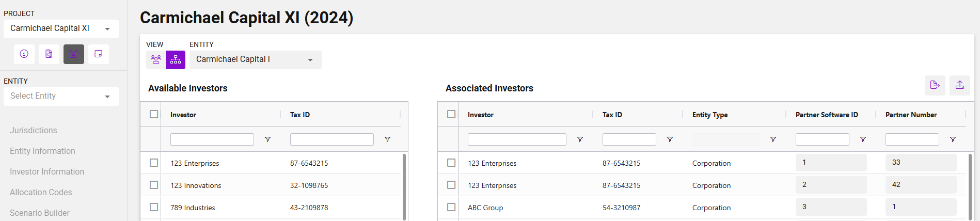980x221 pixels.
Task: Open the Carmichael Capital I entity dropdown
Action: (255, 60)
